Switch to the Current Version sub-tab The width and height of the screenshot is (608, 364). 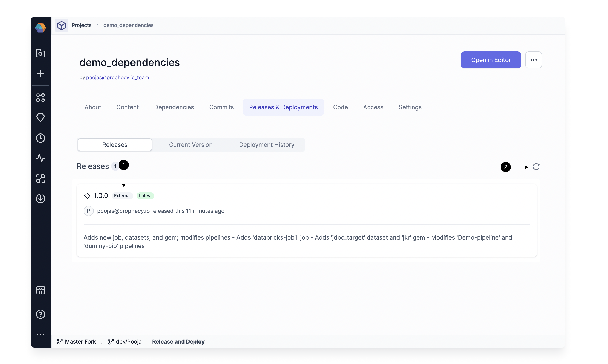tap(191, 145)
